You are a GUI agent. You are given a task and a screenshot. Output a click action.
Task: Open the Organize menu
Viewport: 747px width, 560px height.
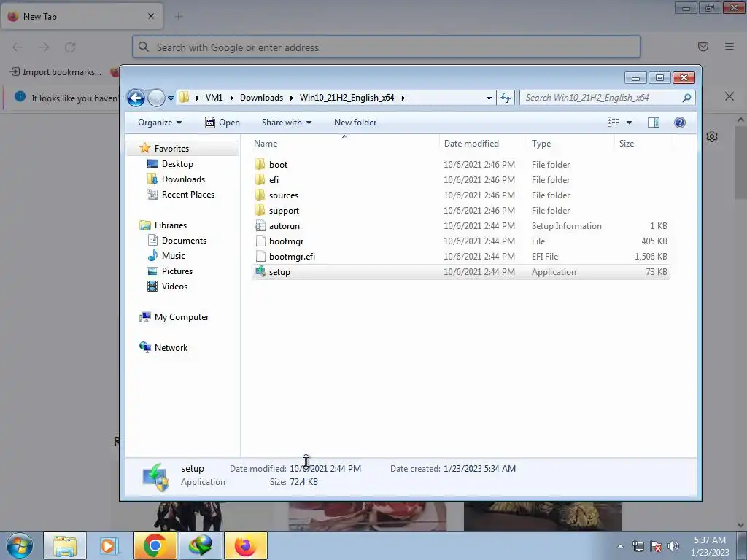click(160, 122)
